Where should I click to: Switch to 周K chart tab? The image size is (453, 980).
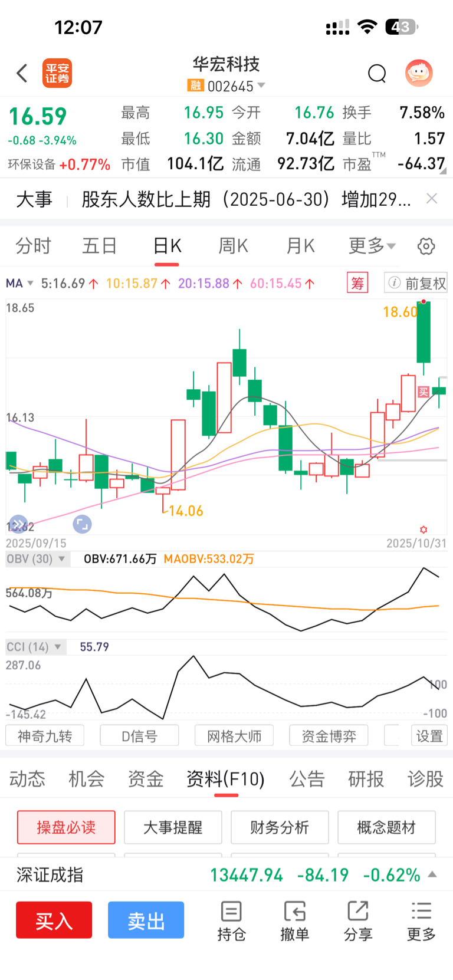pyautogui.click(x=234, y=245)
